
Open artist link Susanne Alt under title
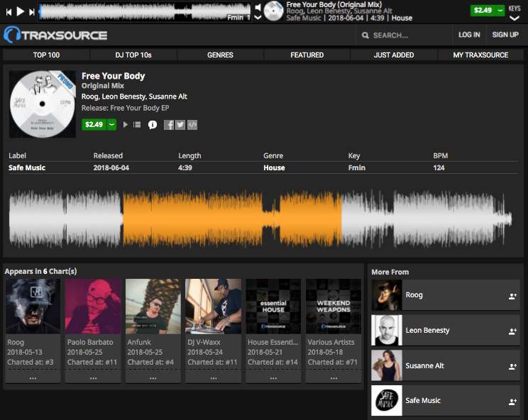167,96
